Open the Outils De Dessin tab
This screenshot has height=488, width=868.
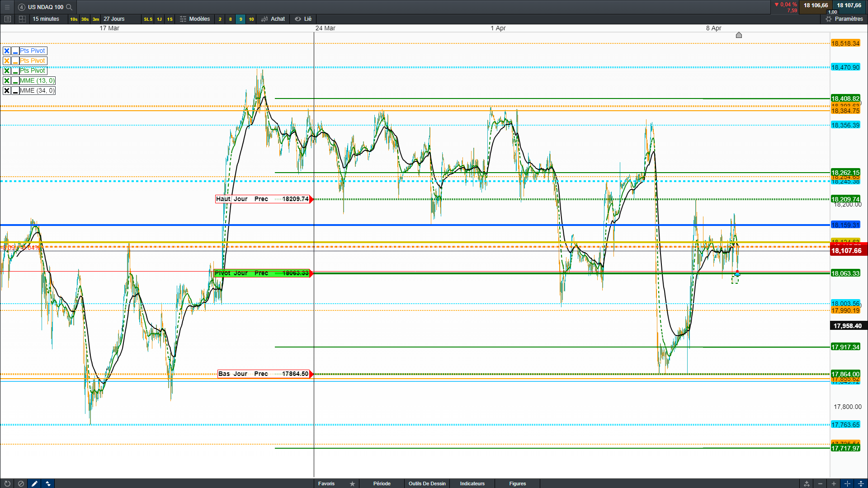pos(427,483)
